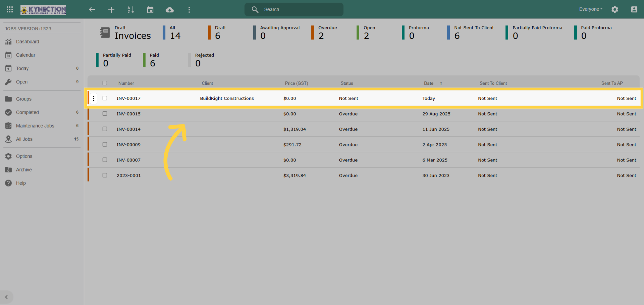Image resolution: width=644 pixels, height=305 pixels.
Task: Select the Paid Proforma filter
Action: click(593, 32)
